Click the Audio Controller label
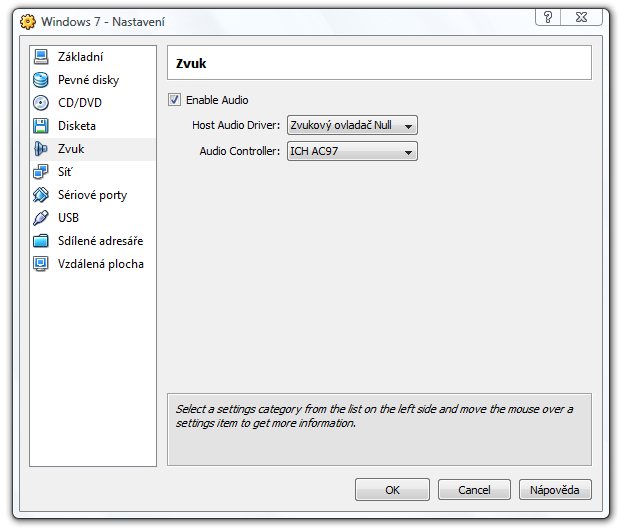The width and height of the screenshot is (622, 529). point(240,151)
